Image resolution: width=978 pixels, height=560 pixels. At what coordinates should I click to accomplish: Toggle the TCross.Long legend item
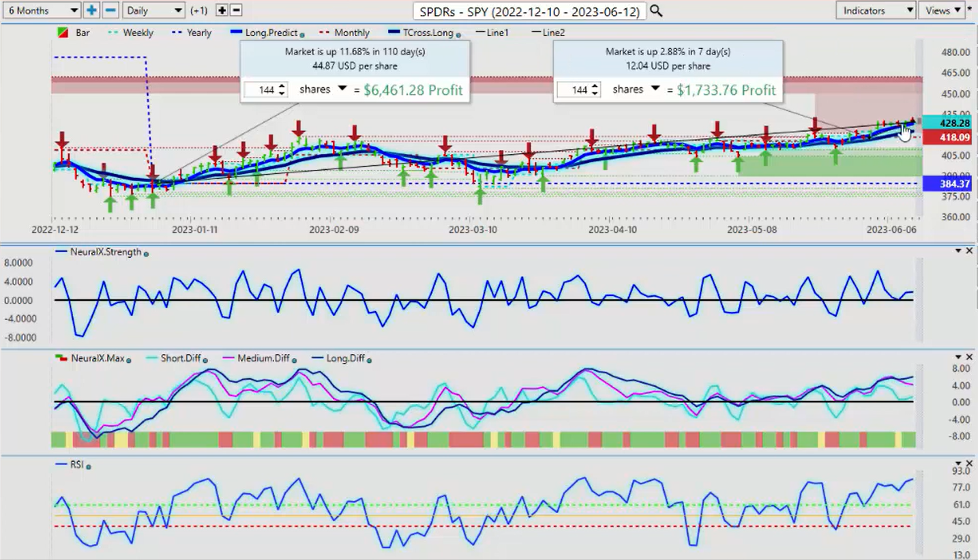[421, 33]
